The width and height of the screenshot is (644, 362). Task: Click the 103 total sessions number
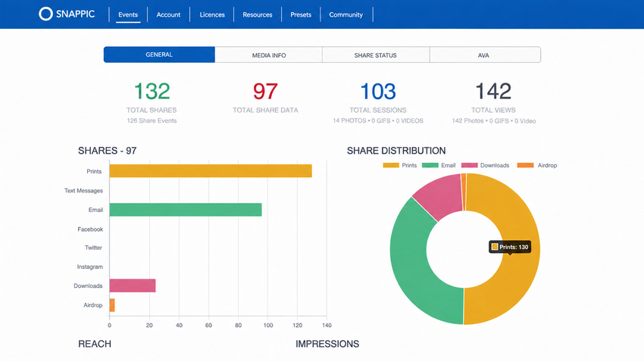tap(378, 91)
